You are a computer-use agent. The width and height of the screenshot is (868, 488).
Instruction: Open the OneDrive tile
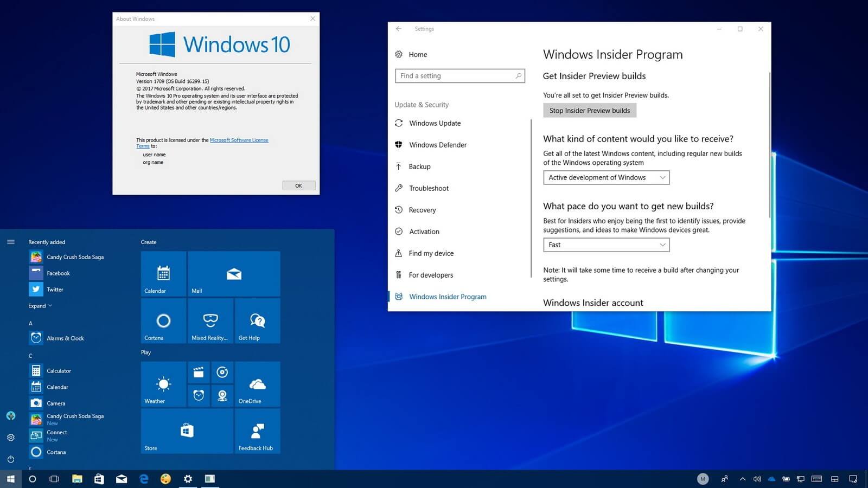[x=257, y=384]
